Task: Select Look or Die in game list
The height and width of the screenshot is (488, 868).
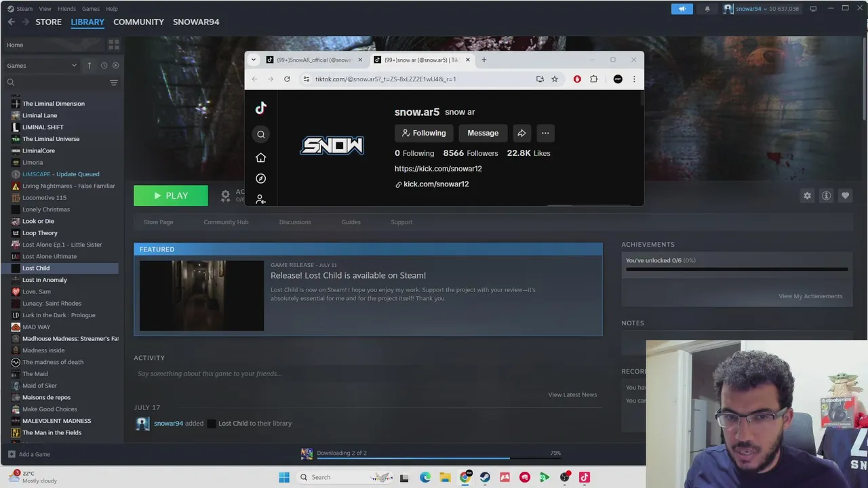Action: 38,221
